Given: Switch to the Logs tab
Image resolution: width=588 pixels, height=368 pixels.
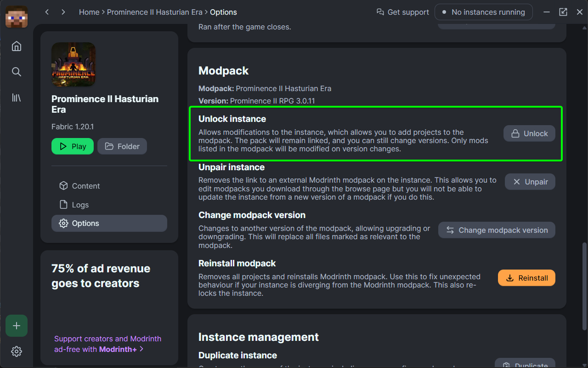Looking at the screenshot, I should click(109, 205).
